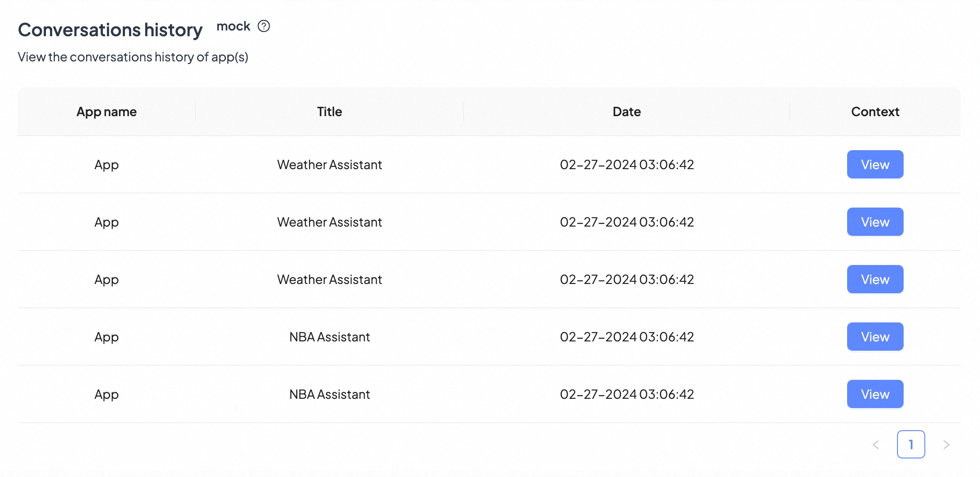Viewport: 980px width, 477px height.
Task: View third Weather Assistant conversation
Action: click(x=874, y=279)
